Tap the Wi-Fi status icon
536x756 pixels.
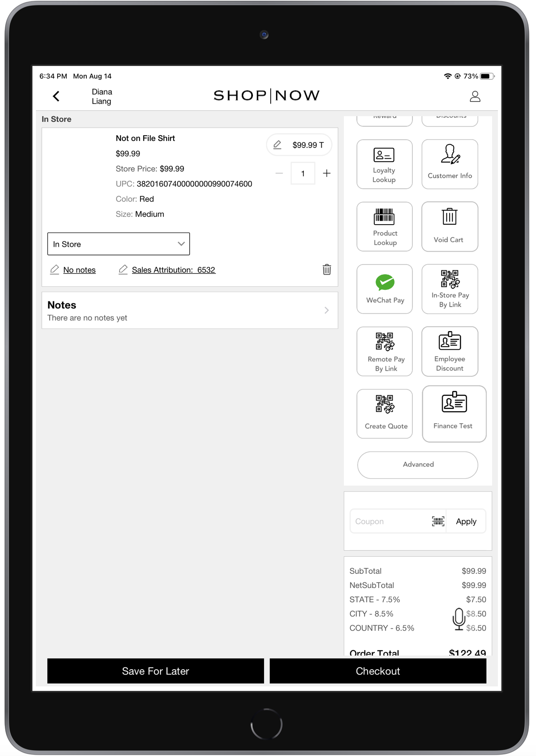[447, 76]
